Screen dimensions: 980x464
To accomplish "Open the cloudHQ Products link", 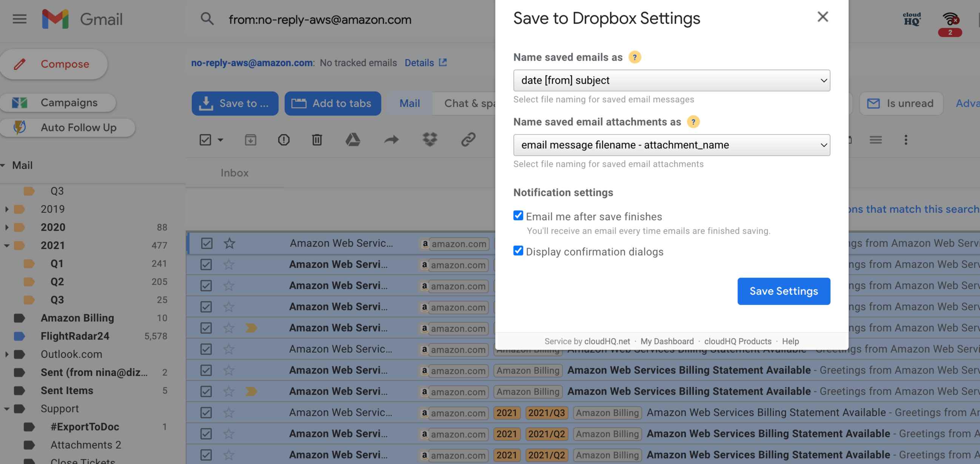I will point(737,342).
